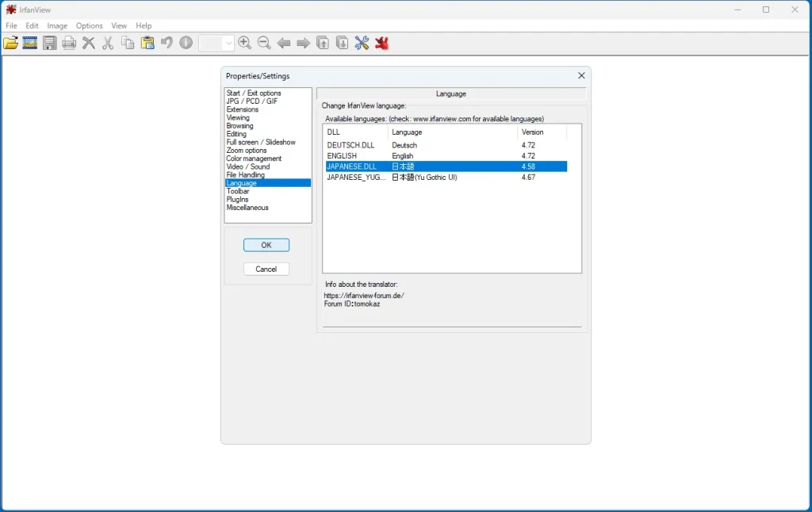Sort by the DLL column header
812x512 pixels.
click(355, 132)
